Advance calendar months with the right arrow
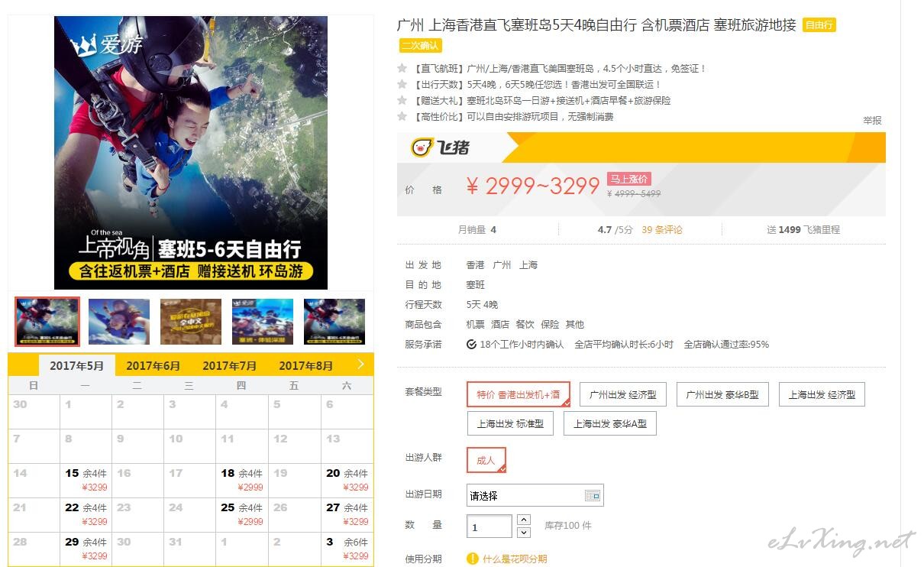 tap(360, 364)
